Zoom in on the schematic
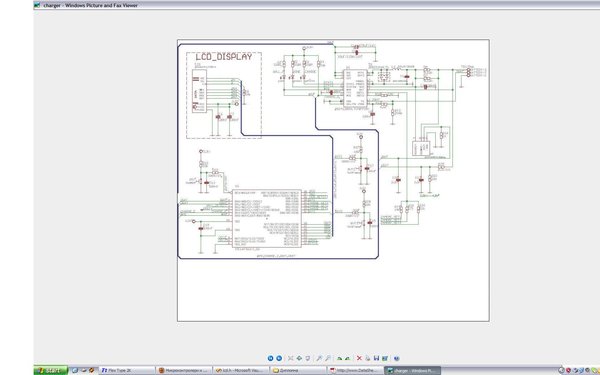This screenshot has width=600, height=375. (319, 358)
